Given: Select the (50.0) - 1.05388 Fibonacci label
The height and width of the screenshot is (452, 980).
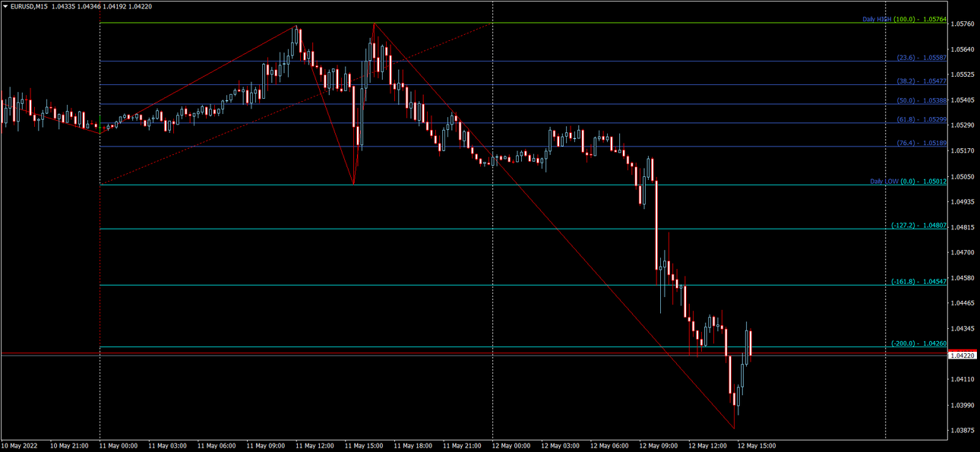Looking at the screenshot, I should click(x=922, y=100).
